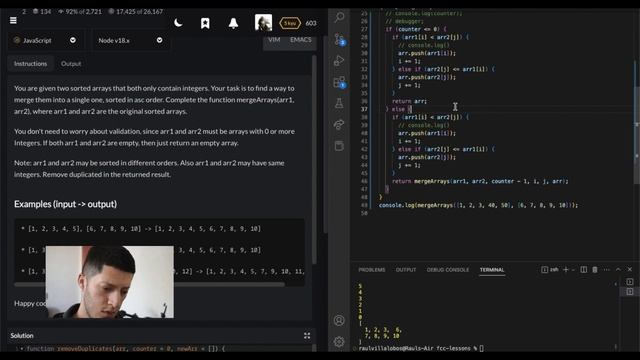Select the first terminal instance in list
Viewport: 640px width, 360px height.
pyautogui.click(x=630, y=282)
